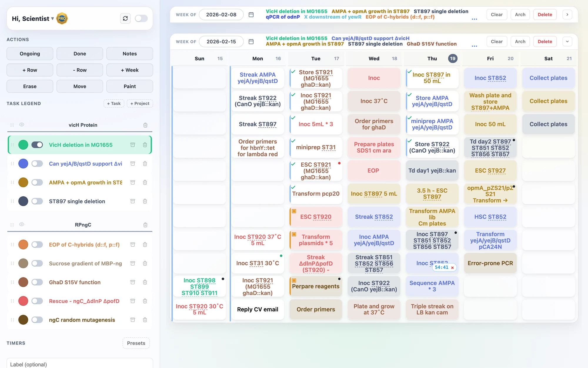Delete the vicH Protein project group
Image resolution: width=588 pixels, height=368 pixels.
(x=145, y=125)
